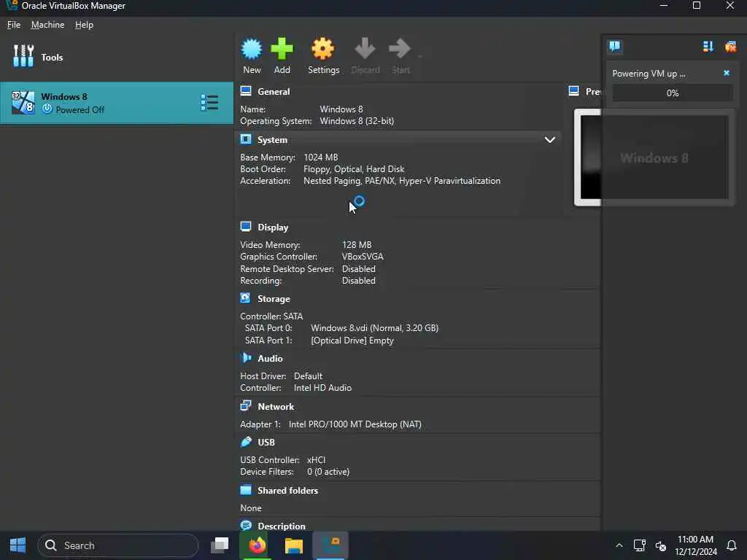This screenshot has width=747, height=560.
Task: Open the Shared folders section header
Action: click(x=287, y=490)
